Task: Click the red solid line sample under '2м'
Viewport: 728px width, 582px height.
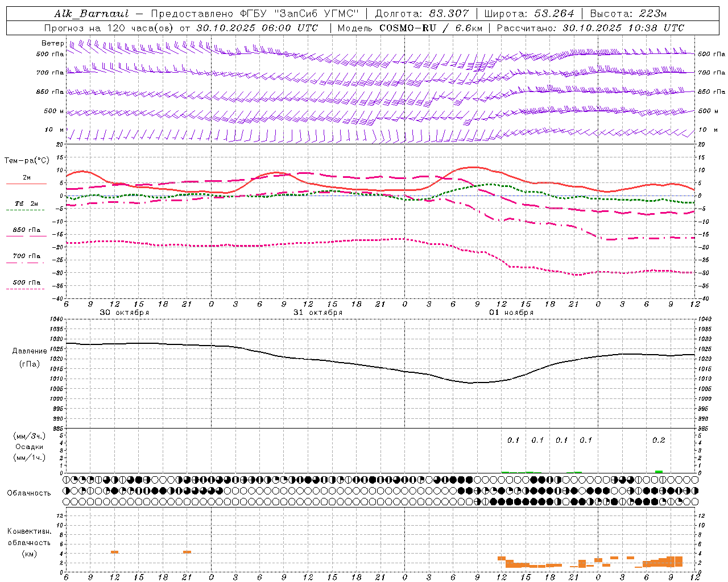Action: 26,184
